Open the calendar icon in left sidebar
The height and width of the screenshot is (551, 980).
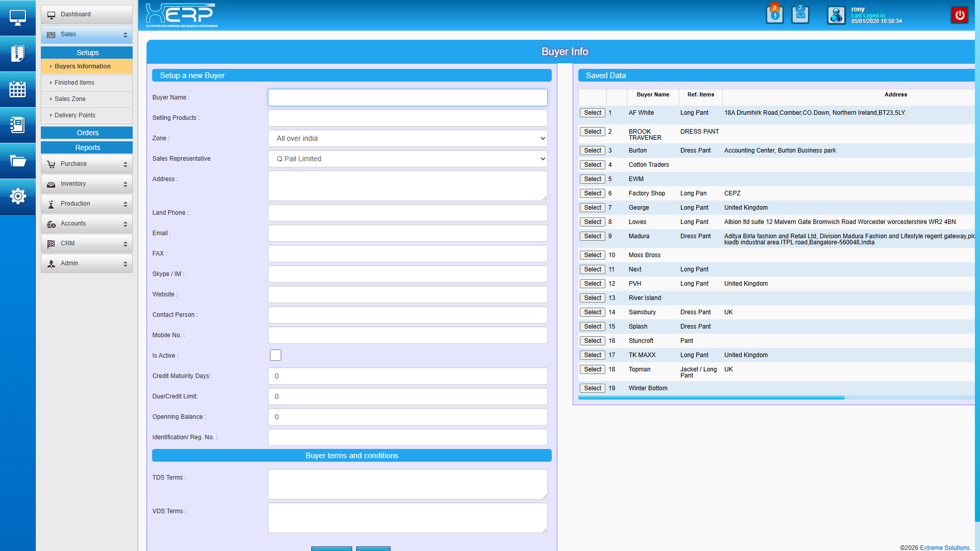click(x=17, y=89)
